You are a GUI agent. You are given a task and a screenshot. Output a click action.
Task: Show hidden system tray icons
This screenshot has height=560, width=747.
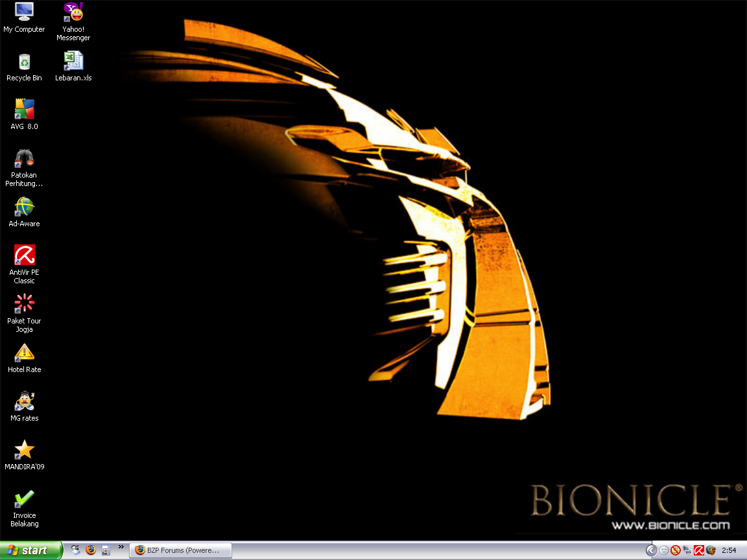click(x=651, y=550)
